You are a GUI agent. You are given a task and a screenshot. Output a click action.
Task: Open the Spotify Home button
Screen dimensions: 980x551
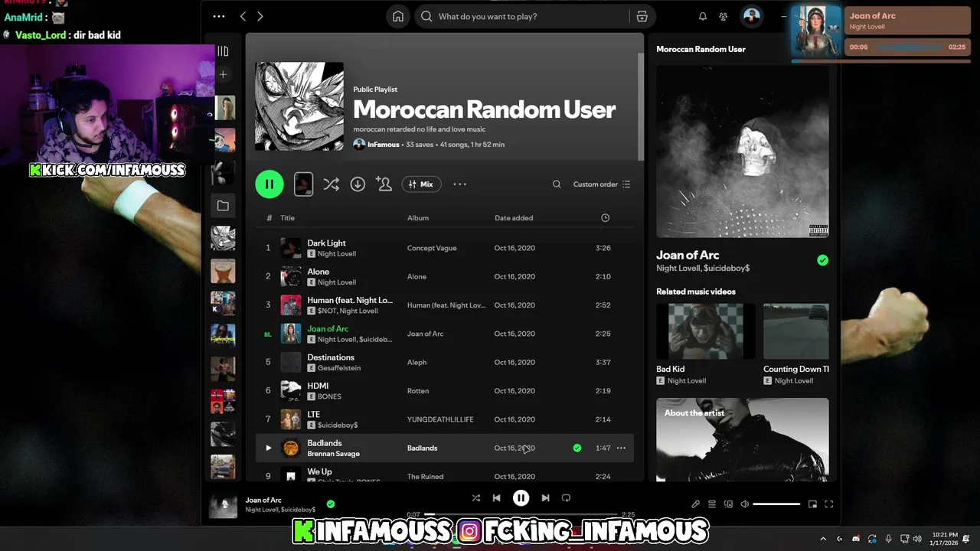click(398, 16)
